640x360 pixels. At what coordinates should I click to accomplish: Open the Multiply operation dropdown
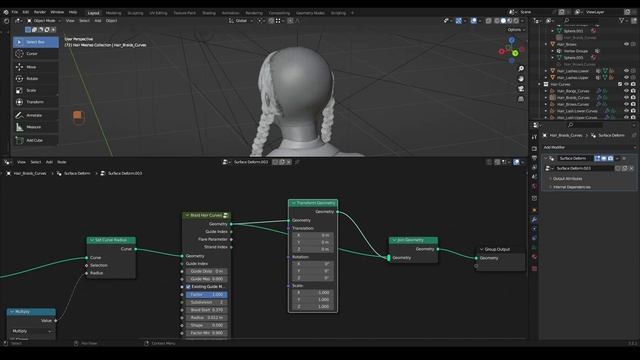pos(31,331)
